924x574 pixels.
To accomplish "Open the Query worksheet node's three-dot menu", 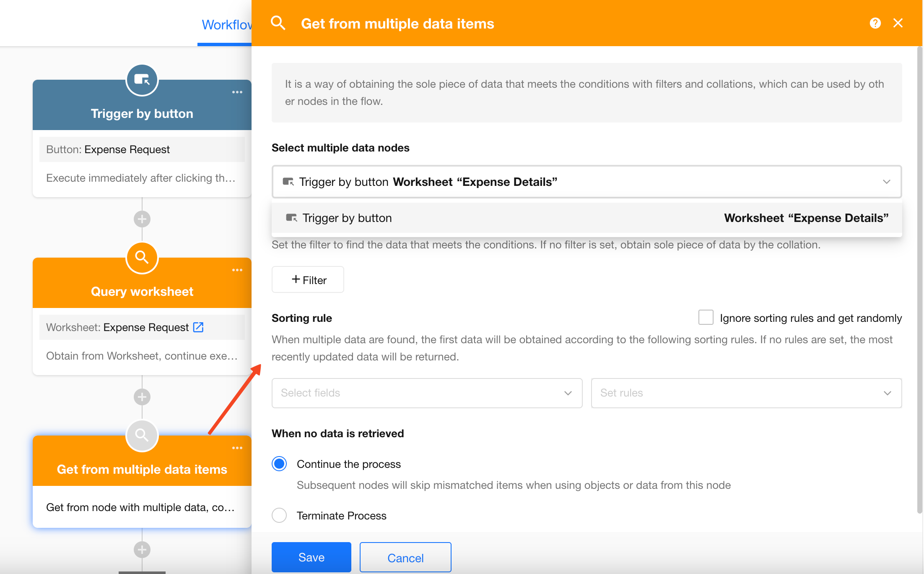I will 237,270.
